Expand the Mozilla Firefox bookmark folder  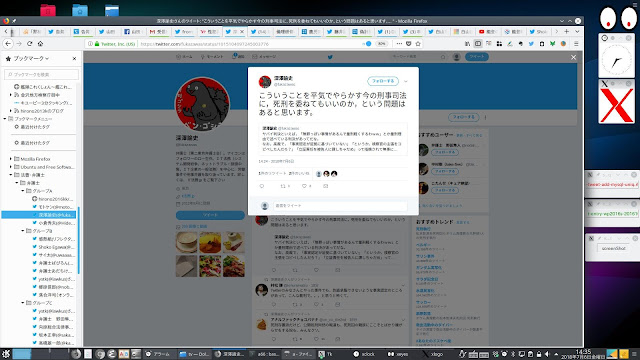click(x=11, y=159)
